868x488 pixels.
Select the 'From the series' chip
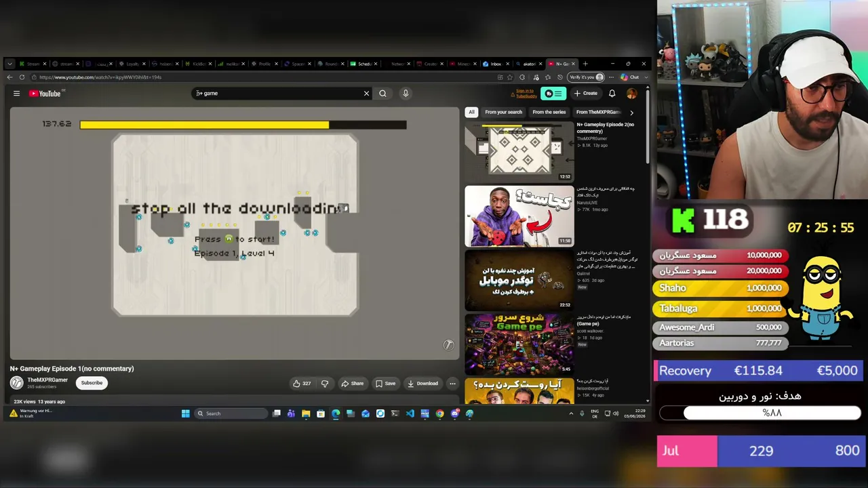549,112
